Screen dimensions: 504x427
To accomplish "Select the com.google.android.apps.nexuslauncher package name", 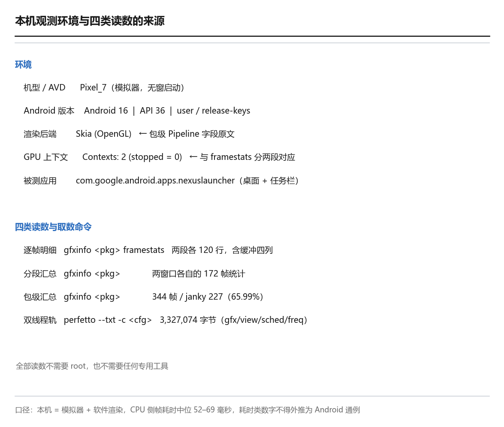I will click(x=155, y=181).
